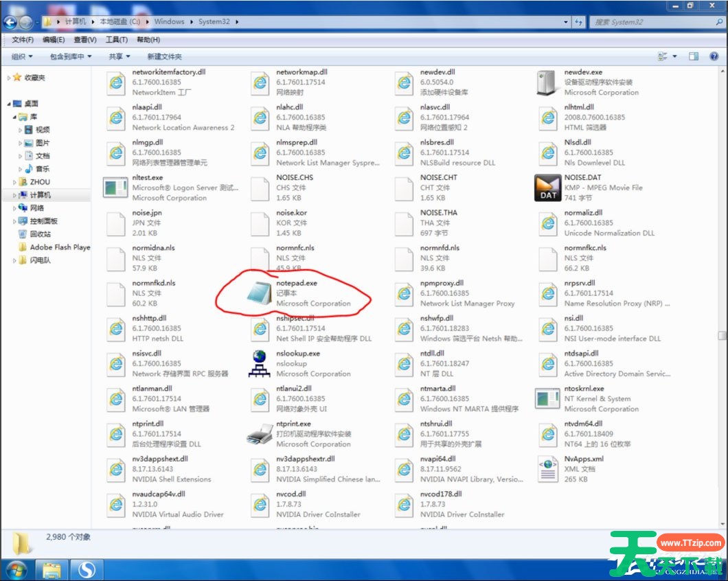The height and width of the screenshot is (581, 728).
Task: Click Windows in the address breadcrumb
Action: [169, 21]
